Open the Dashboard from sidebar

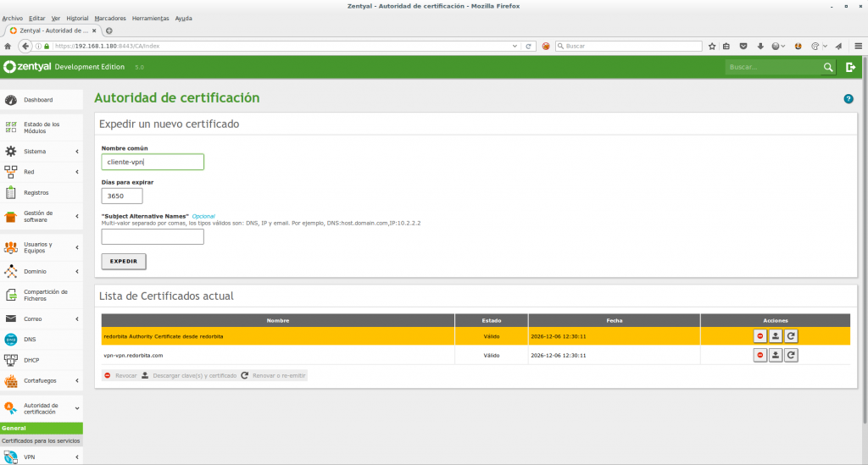tap(38, 100)
